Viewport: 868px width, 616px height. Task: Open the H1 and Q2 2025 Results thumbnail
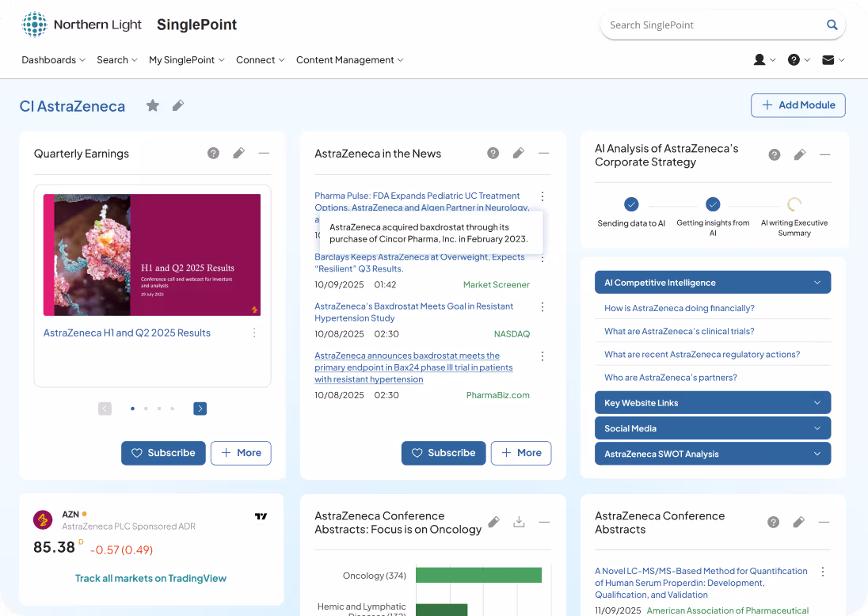tap(152, 255)
